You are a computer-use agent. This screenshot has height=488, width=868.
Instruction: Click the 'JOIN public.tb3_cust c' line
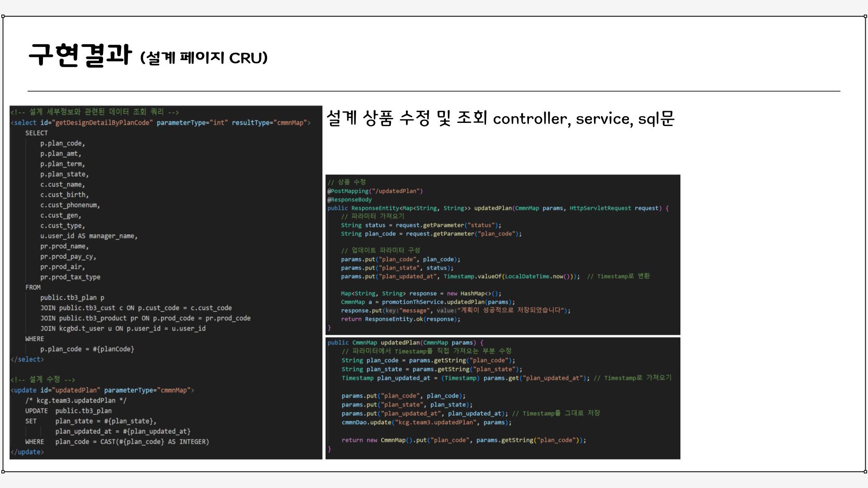[136, 308]
